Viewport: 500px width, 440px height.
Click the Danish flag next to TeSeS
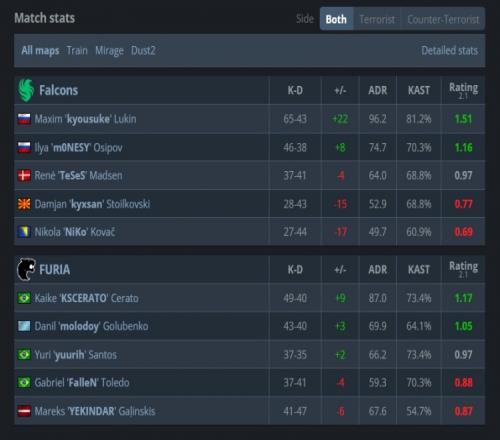pos(24,175)
